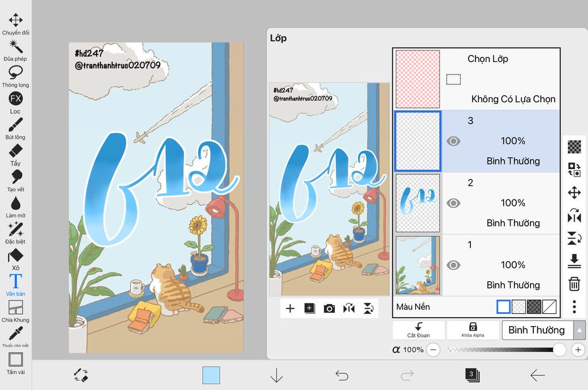Screen dimensions: 588x390
Task: Decrease opacity with minus button
Action: point(433,350)
